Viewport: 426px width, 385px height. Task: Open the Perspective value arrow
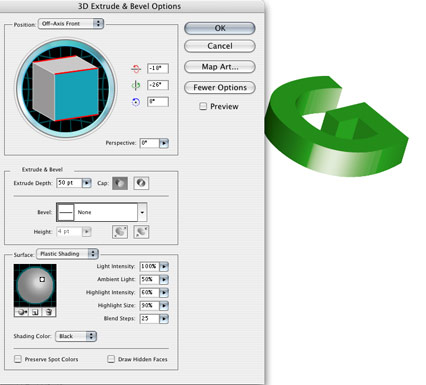click(x=164, y=143)
